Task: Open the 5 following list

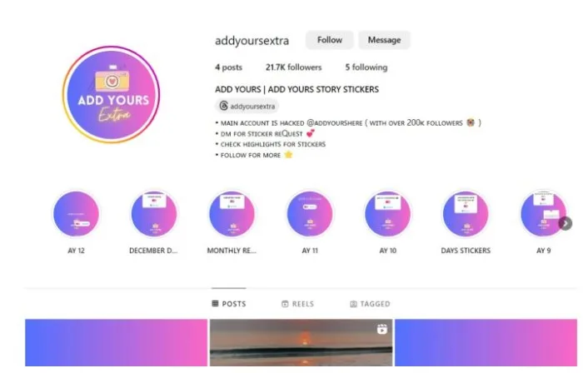Action: pos(366,67)
